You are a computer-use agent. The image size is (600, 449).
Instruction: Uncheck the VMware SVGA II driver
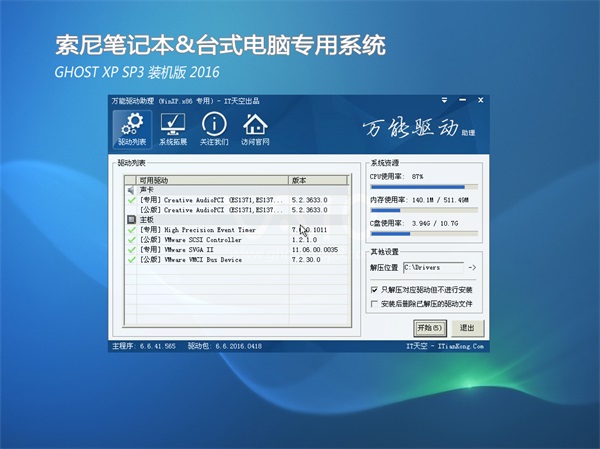[131, 250]
